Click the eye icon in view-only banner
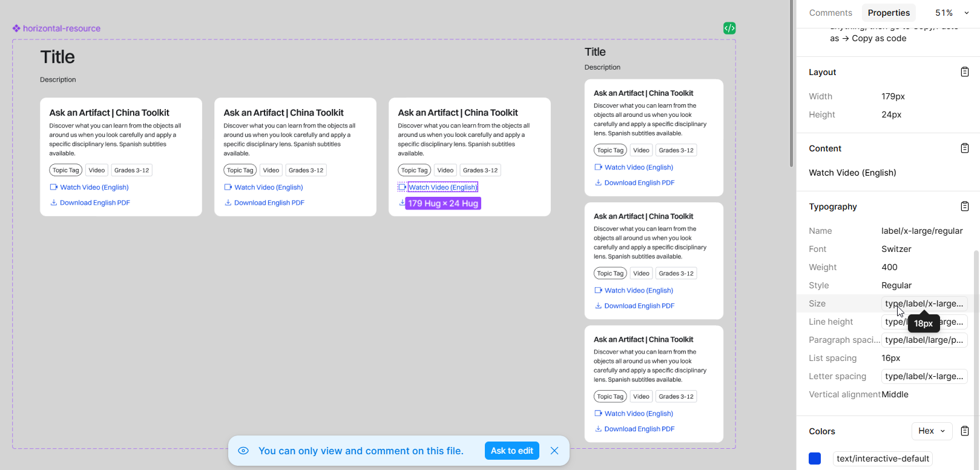The height and width of the screenshot is (470, 980). coord(243,451)
